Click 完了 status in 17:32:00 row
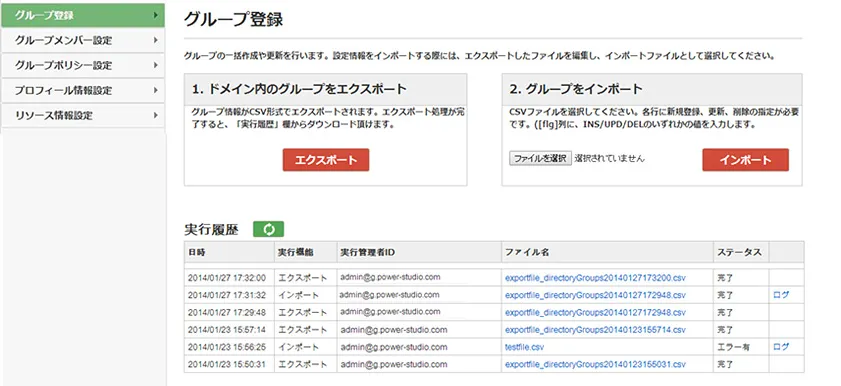The image size is (841, 386). pos(725,278)
